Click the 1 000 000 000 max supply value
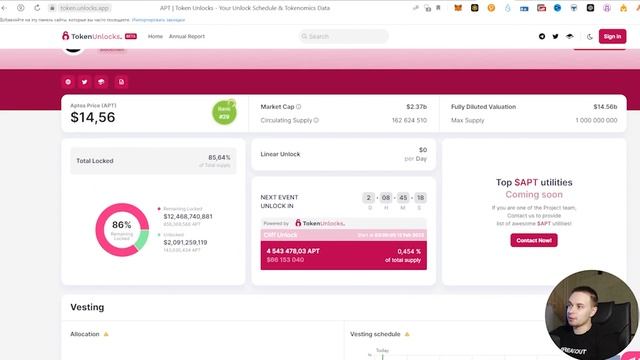Viewport: 640px width, 360px height. point(596,120)
